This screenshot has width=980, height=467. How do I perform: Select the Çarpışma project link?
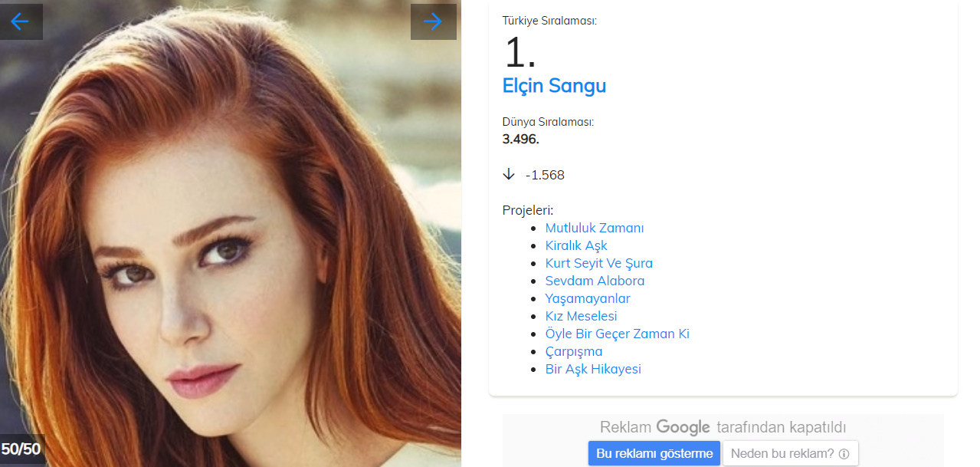point(573,351)
